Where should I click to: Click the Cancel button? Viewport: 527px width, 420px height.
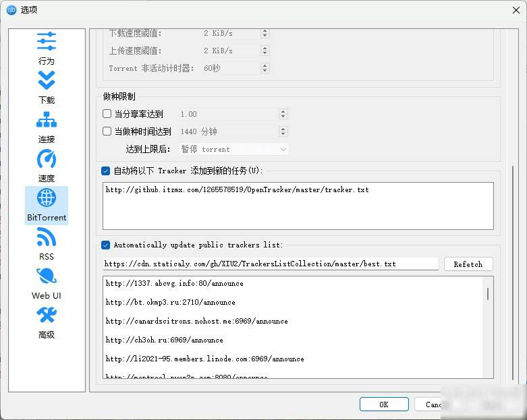(x=433, y=404)
